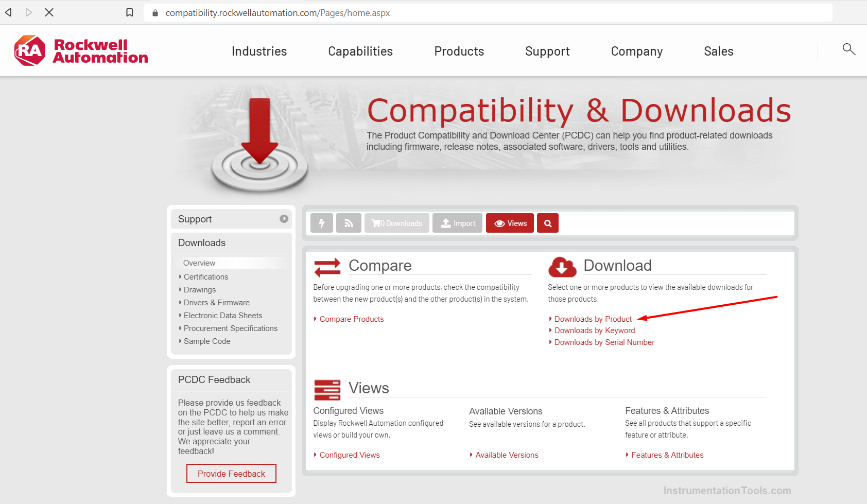Viewport: 867px width, 504px height.
Task: Click the red search toolbar button
Action: point(548,223)
